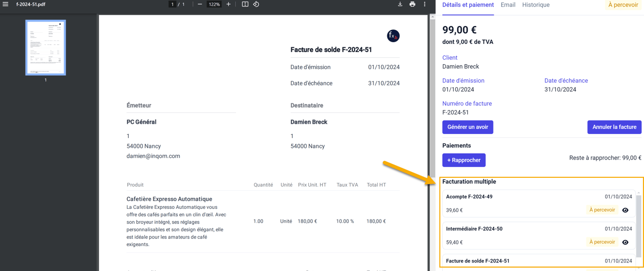Select the page 1 thumbnail preview
The width and height of the screenshot is (644, 271).
point(45,47)
